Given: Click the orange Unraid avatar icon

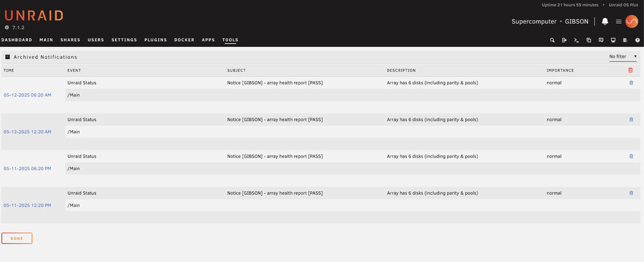Looking at the screenshot, I should (632, 21).
